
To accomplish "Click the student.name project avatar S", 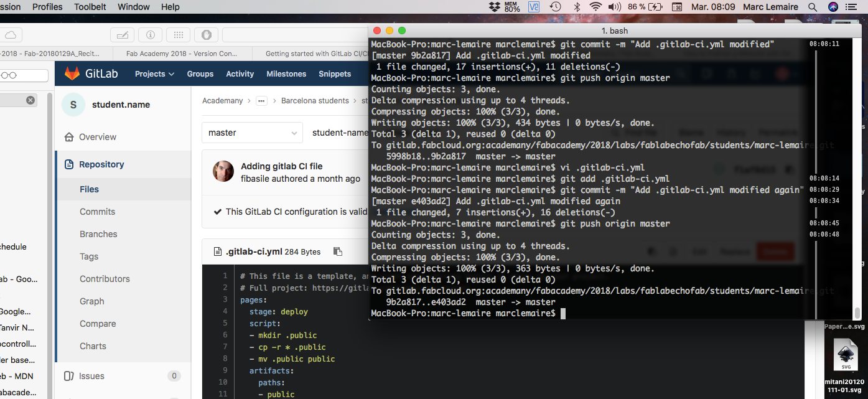I will click(73, 105).
